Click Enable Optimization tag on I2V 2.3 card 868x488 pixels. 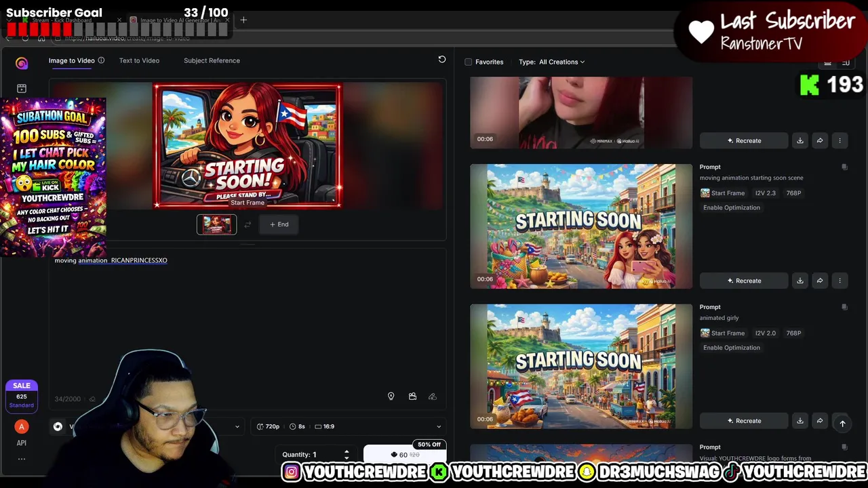[731, 207]
